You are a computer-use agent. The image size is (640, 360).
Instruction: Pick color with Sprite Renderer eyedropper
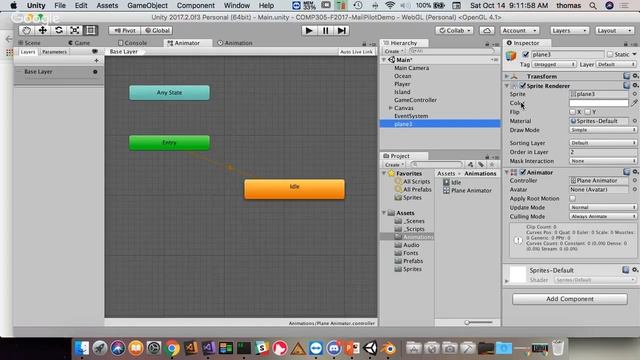634,103
